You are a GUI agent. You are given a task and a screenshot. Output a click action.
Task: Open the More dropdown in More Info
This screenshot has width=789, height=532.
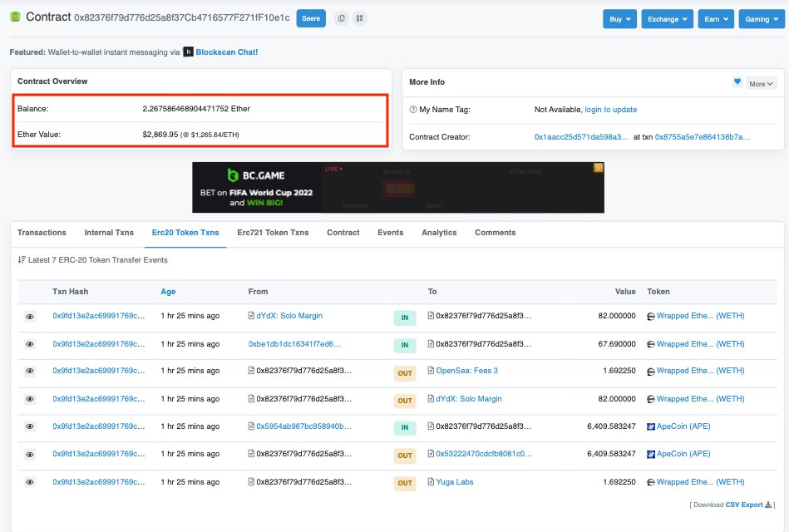761,84
